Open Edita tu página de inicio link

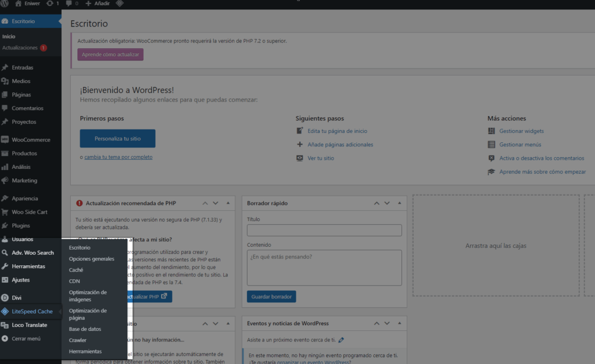pos(338,131)
